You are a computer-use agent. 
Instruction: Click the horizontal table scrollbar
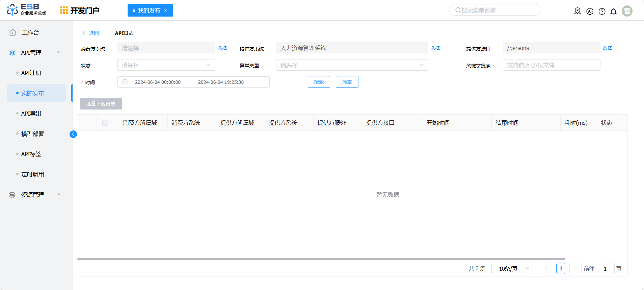[321, 259]
